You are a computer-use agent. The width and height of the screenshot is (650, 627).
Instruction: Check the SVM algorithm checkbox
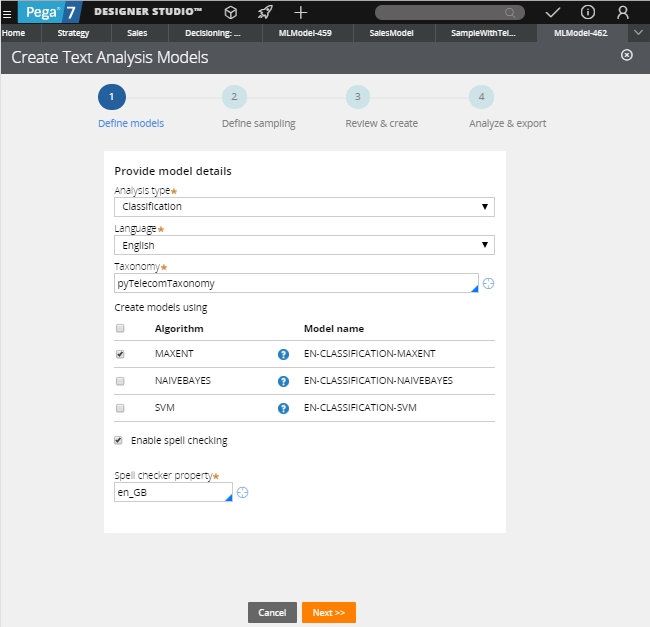pos(120,408)
